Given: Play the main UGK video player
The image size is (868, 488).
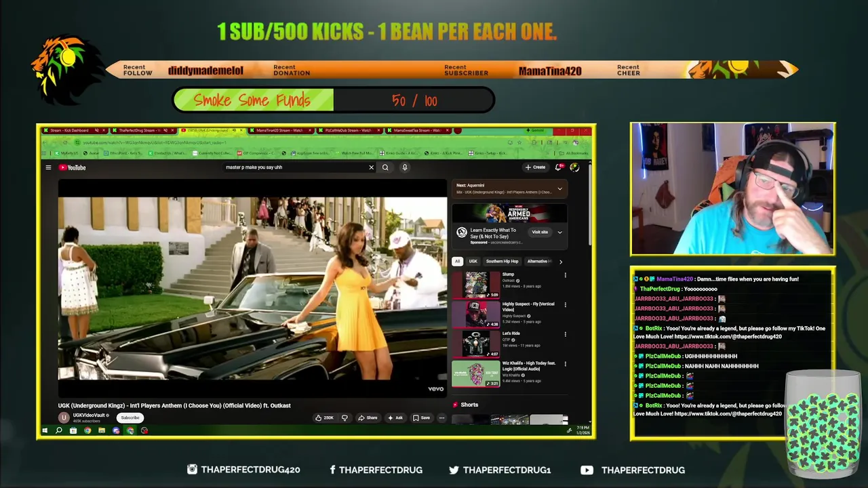Looking at the screenshot, I should pyautogui.click(x=252, y=289).
